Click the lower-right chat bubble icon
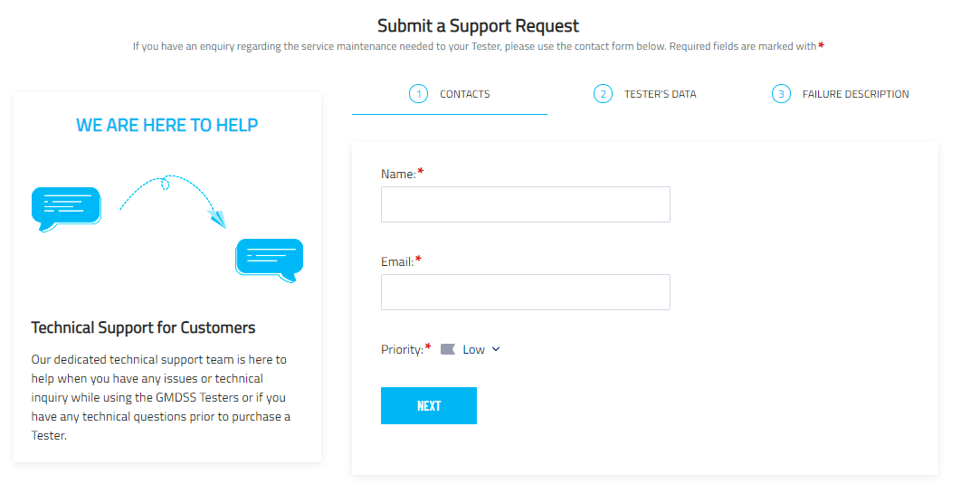Image resolution: width=980 pixels, height=493 pixels. [270, 261]
